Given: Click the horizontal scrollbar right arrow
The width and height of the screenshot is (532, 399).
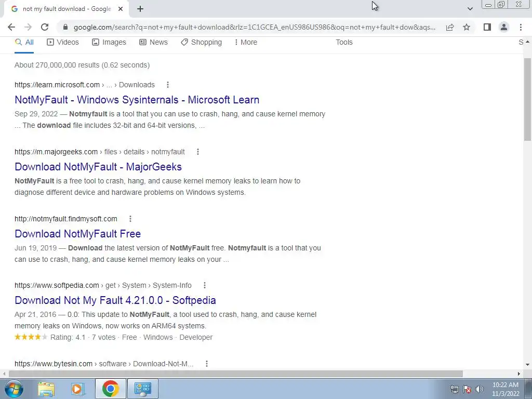Looking at the screenshot, I should [x=519, y=374].
